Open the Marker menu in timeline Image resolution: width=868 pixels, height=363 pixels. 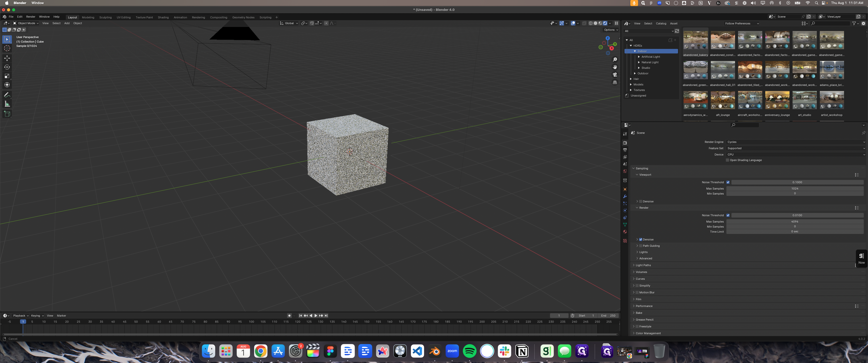click(x=61, y=316)
